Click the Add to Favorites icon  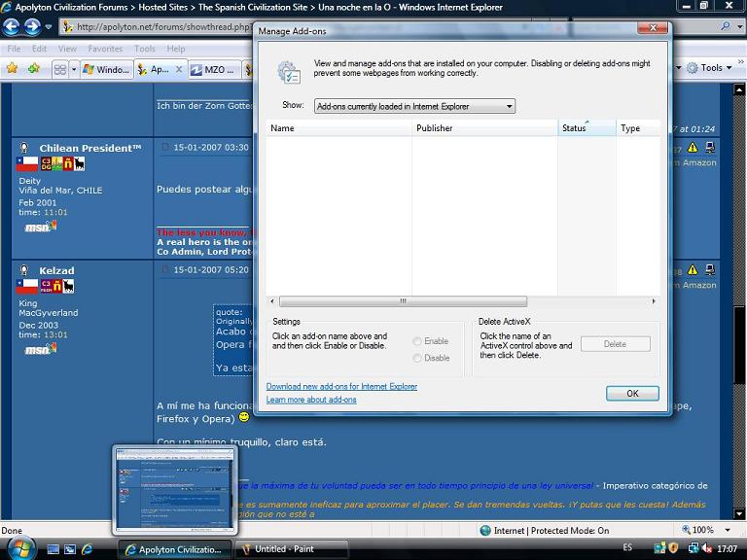(34, 69)
